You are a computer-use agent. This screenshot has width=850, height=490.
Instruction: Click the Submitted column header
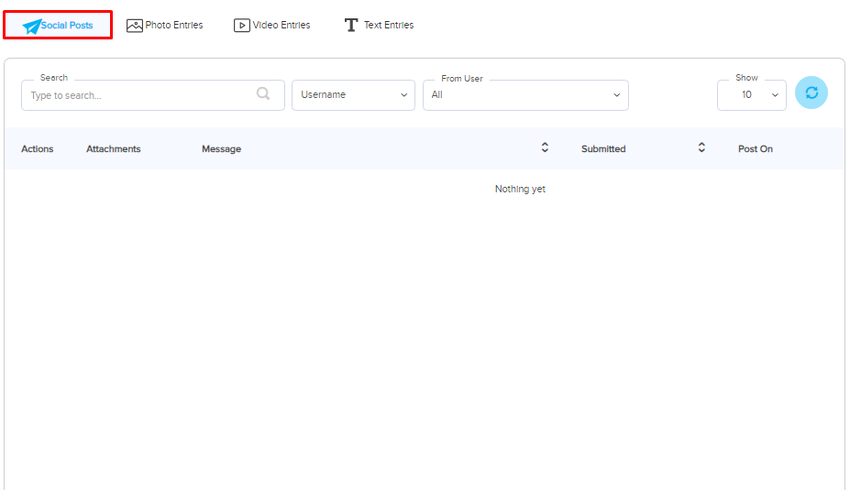pyautogui.click(x=603, y=149)
